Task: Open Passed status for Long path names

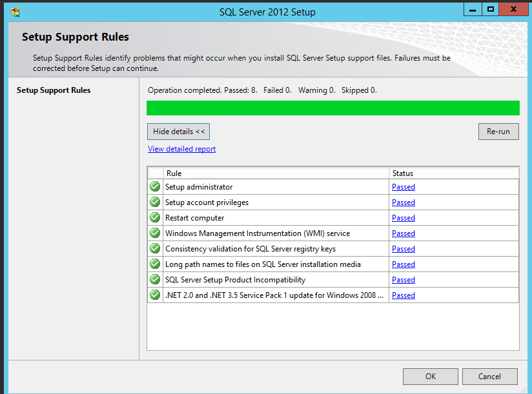Action: point(404,264)
